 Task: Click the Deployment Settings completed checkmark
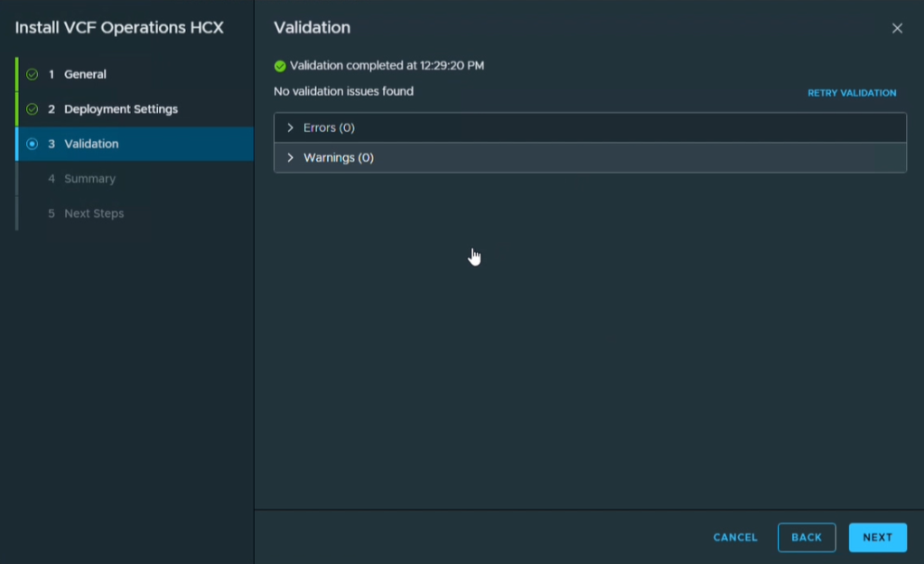33,109
